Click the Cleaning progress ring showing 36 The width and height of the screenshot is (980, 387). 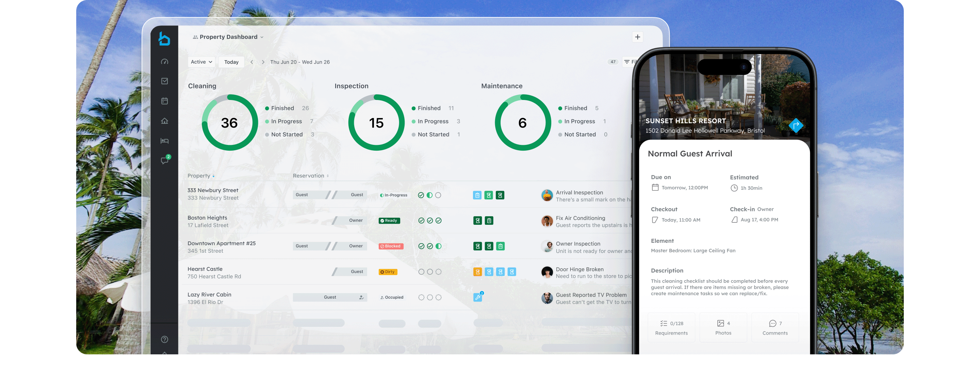[229, 122]
